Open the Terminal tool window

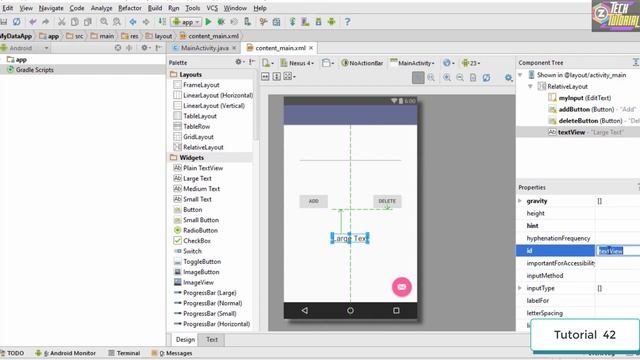[124, 353]
